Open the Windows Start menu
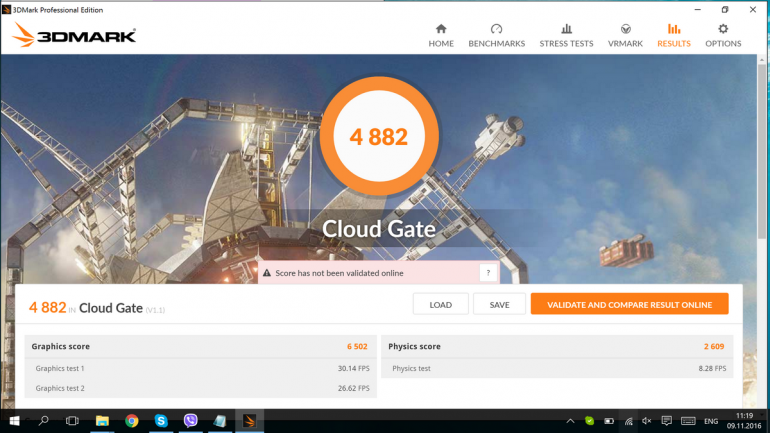This screenshot has width=770, height=433. point(14,421)
